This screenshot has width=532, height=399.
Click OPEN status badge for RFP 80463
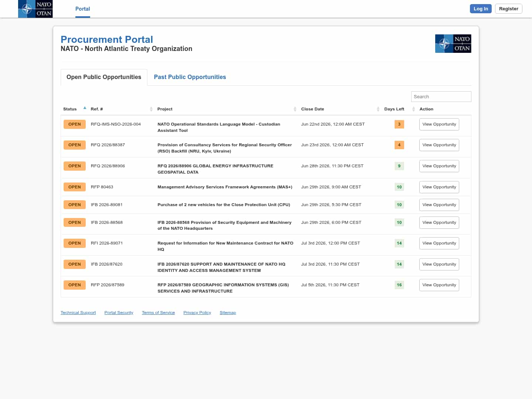(75, 187)
